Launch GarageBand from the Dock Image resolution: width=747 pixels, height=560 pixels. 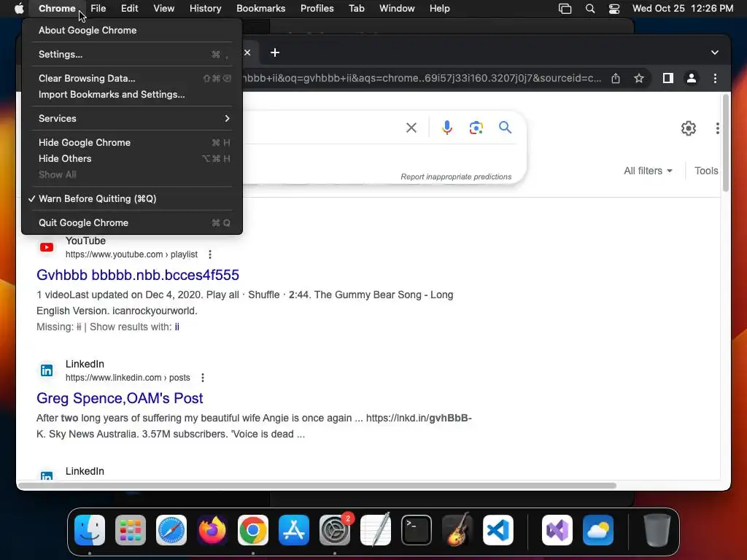[x=457, y=530]
